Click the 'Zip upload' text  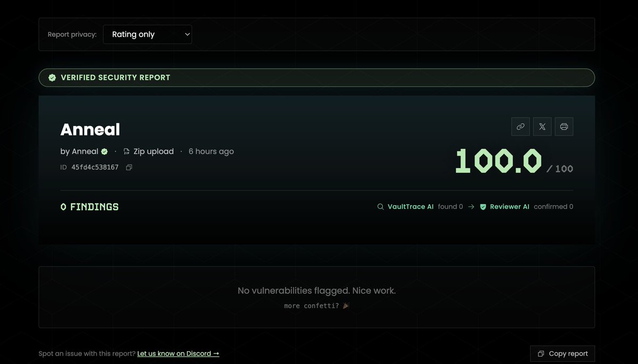[154, 151]
